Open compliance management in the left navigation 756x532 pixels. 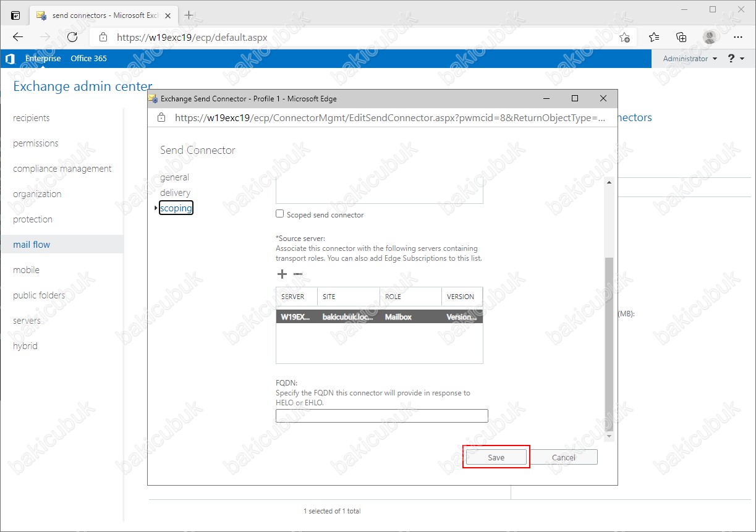pos(62,169)
